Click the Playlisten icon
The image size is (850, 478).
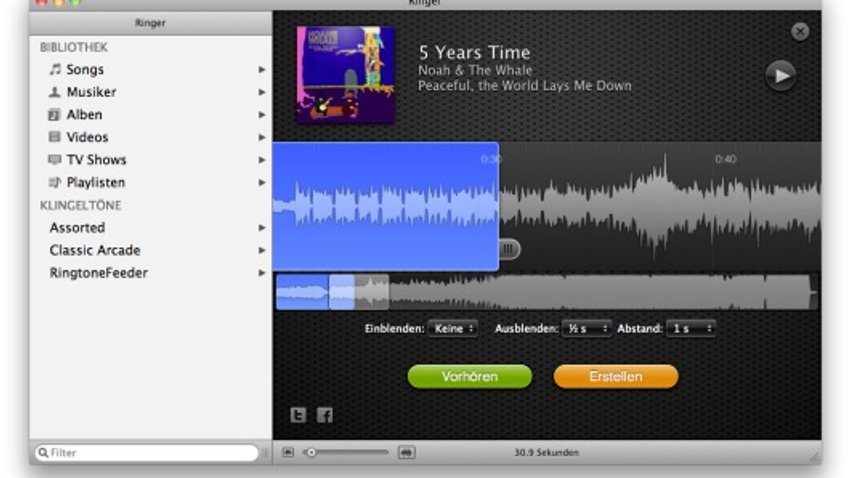click(54, 182)
